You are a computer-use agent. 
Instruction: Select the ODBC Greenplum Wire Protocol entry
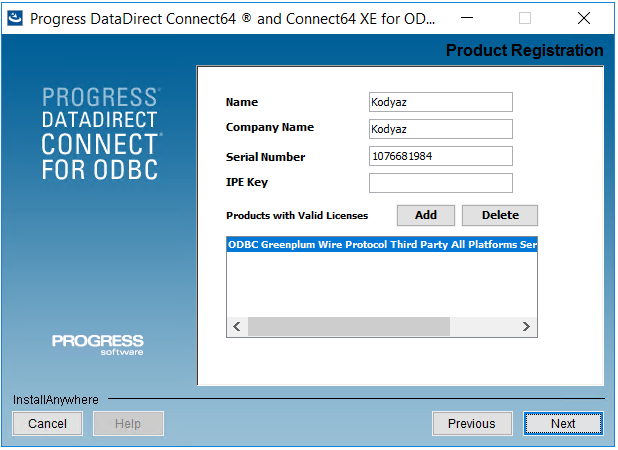(382, 245)
